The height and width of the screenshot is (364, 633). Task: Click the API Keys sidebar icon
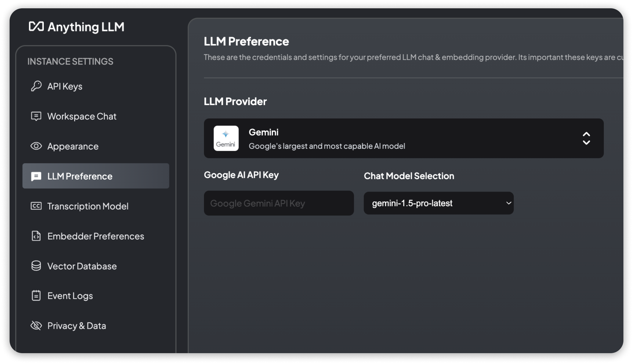coord(36,87)
